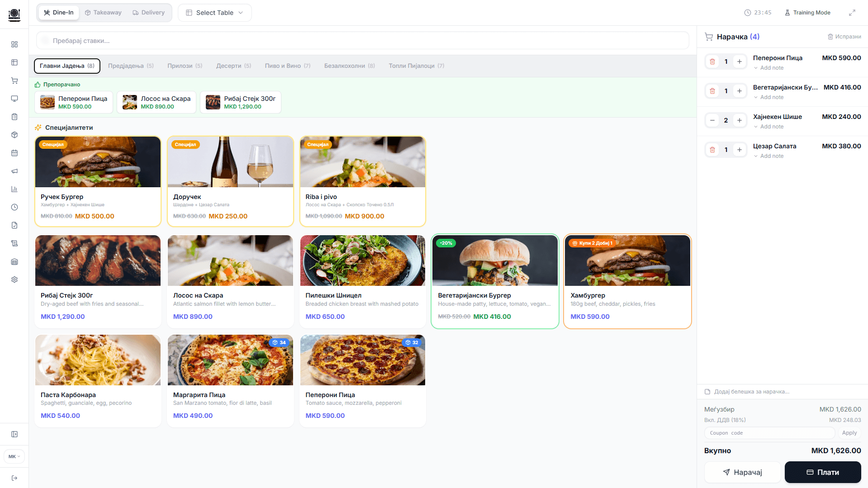
Task: Increase quantity of Пеперони Пица
Action: pyautogui.click(x=740, y=62)
